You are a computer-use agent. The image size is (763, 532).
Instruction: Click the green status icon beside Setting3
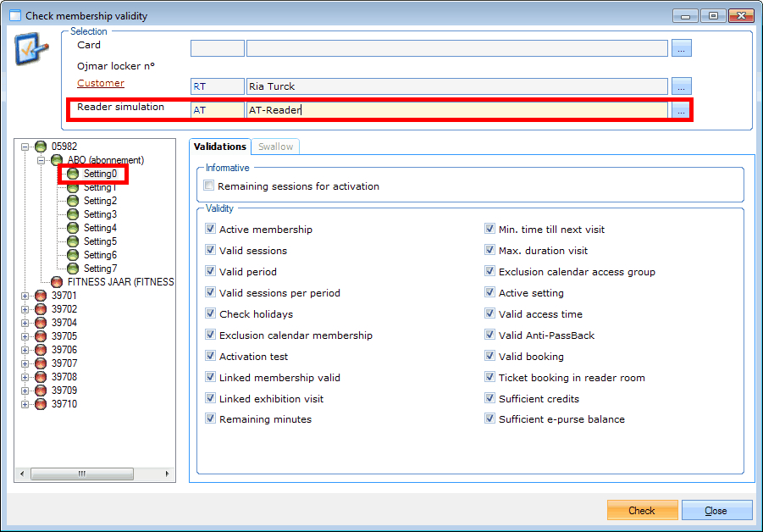(x=73, y=214)
